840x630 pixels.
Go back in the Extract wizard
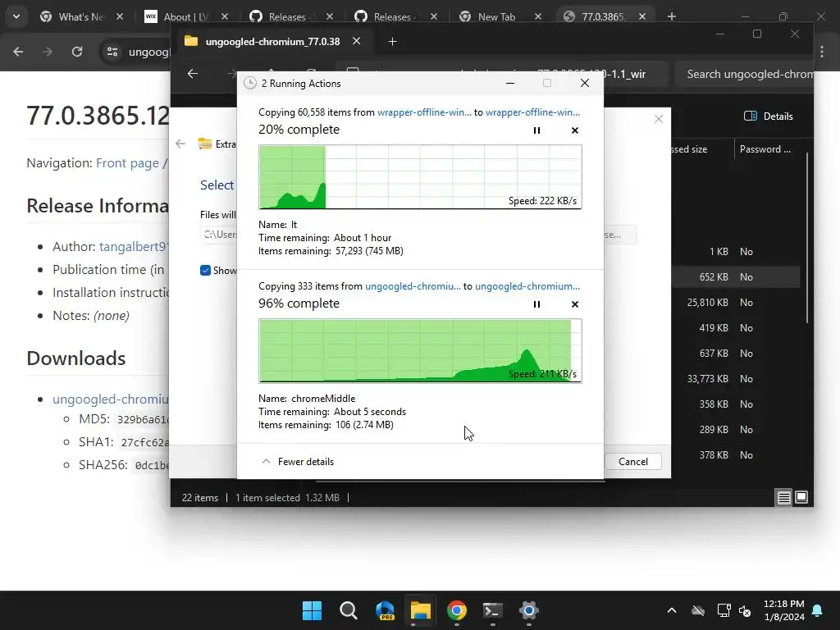(180, 144)
